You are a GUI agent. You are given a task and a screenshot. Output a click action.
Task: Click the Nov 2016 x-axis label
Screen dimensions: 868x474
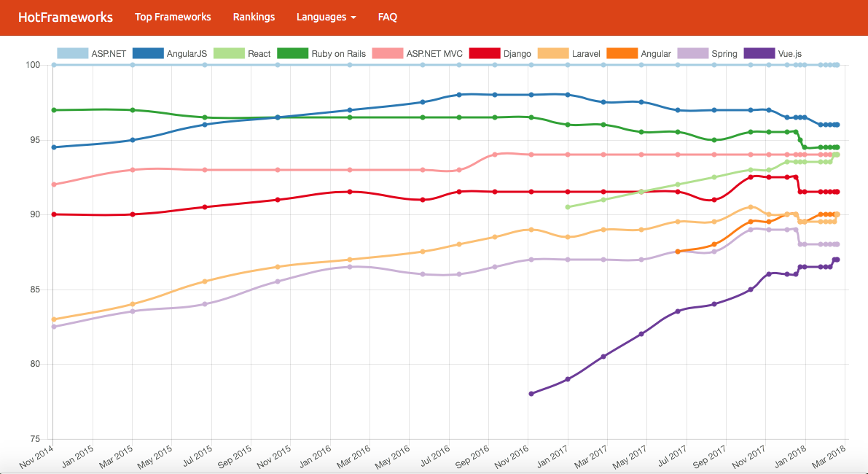click(512, 456)
